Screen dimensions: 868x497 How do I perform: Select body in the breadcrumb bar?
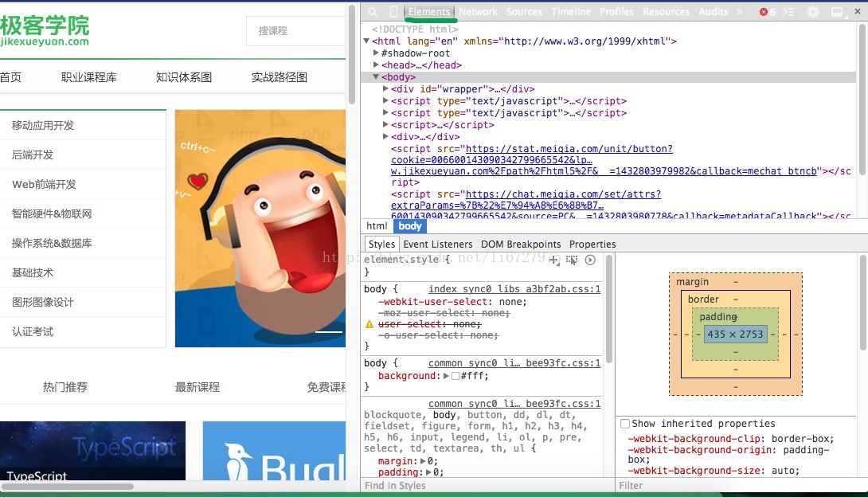[x=409, y=226]
